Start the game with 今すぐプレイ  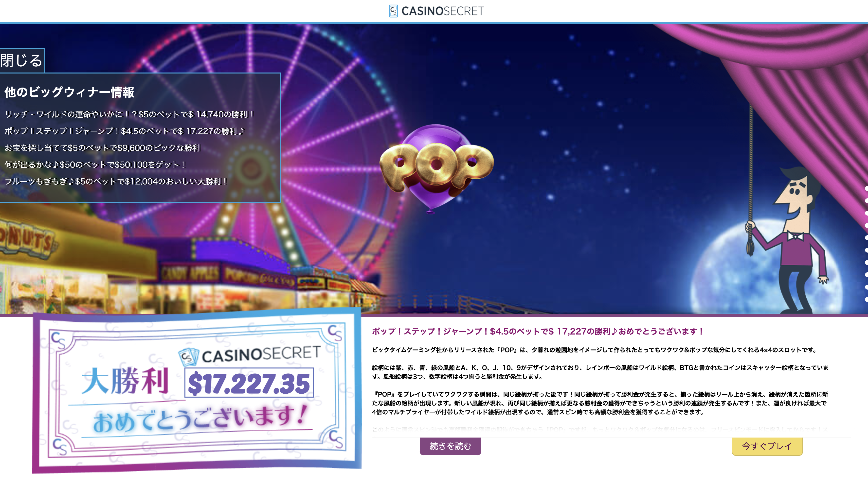coord(767,446)
